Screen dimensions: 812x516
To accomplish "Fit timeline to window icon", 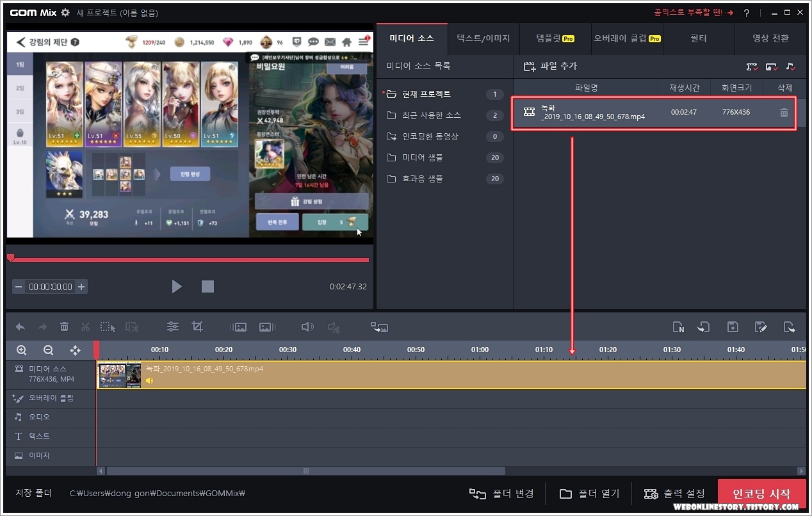I will (x=75, y=350).
